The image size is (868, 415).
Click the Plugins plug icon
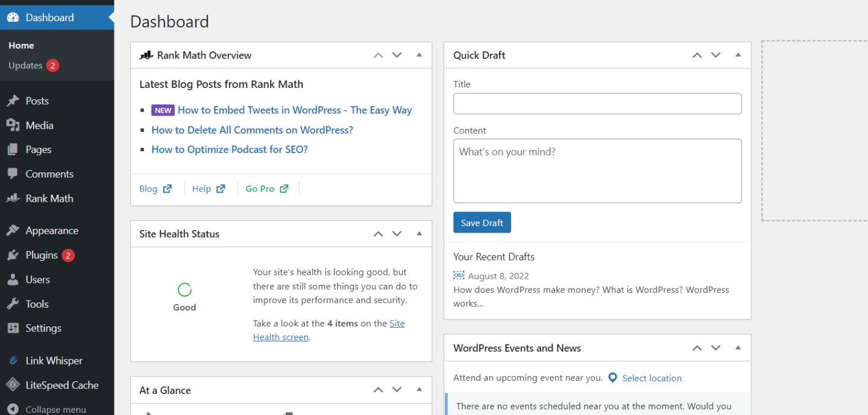13,255
